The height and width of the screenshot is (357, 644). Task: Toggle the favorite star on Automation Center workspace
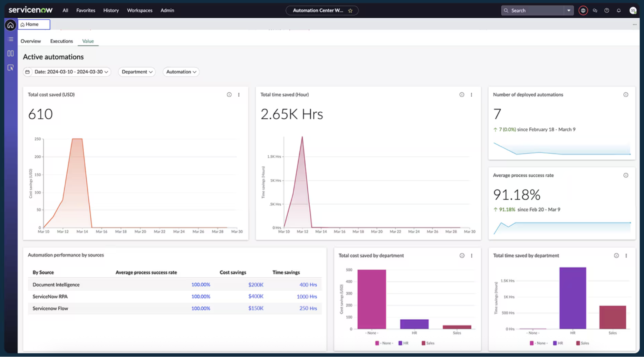[350, 10]
